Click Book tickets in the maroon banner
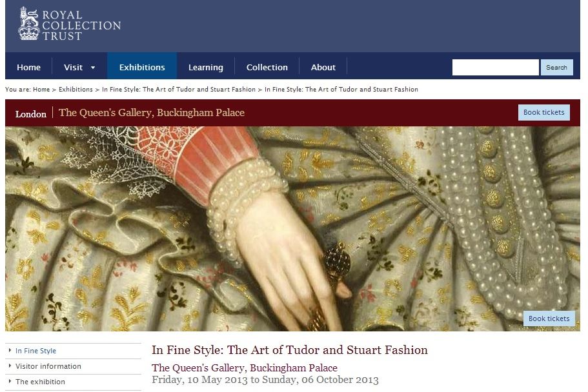This screenshot has height=392, width=588. point(543,112)
